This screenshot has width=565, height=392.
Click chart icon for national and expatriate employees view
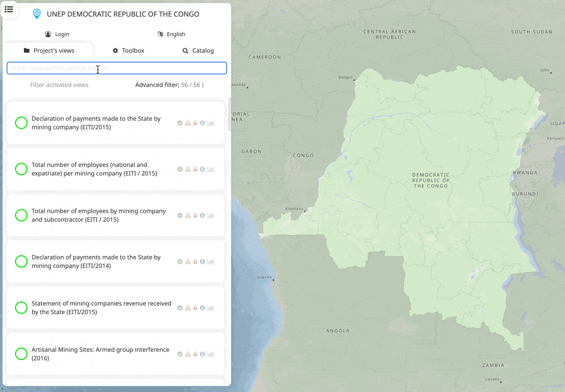(x=210, y=169)
